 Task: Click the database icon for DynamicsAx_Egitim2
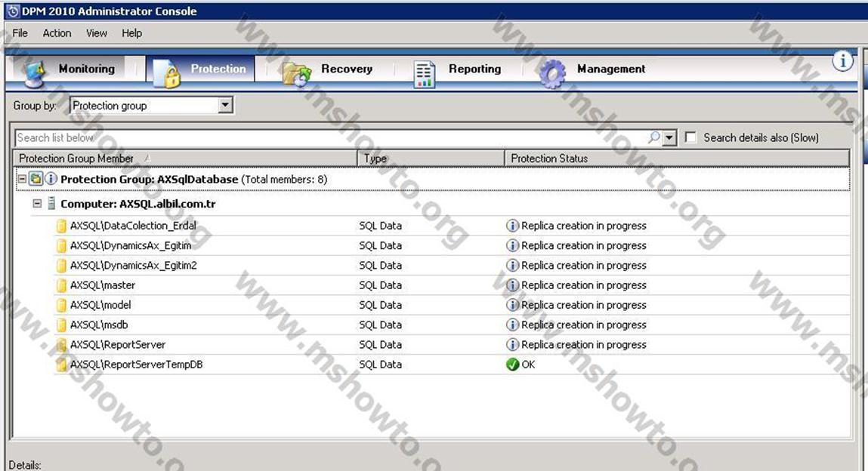point(61,266)
